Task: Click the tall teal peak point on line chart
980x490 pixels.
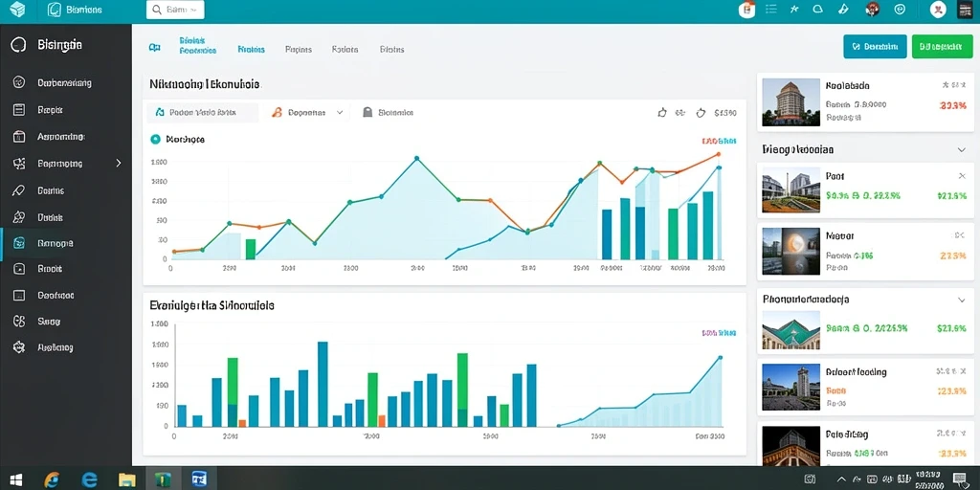Action: click(x=416, y=158)
